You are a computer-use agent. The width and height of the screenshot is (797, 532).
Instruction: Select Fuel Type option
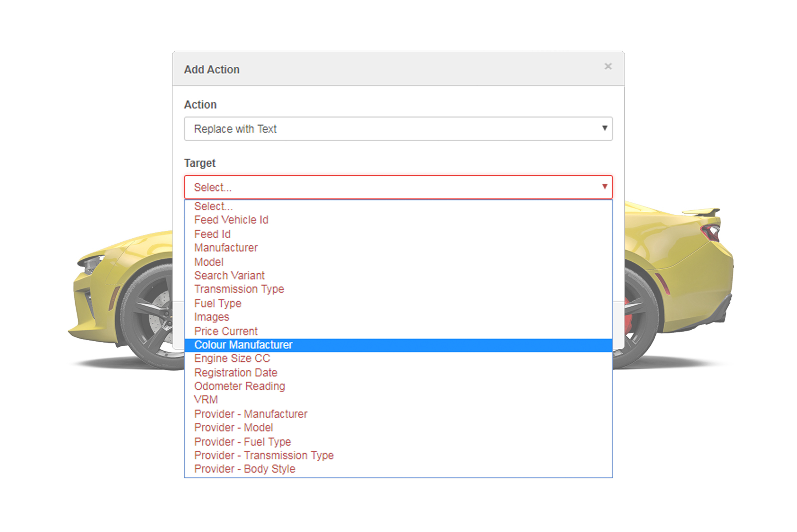click(398, 303)
